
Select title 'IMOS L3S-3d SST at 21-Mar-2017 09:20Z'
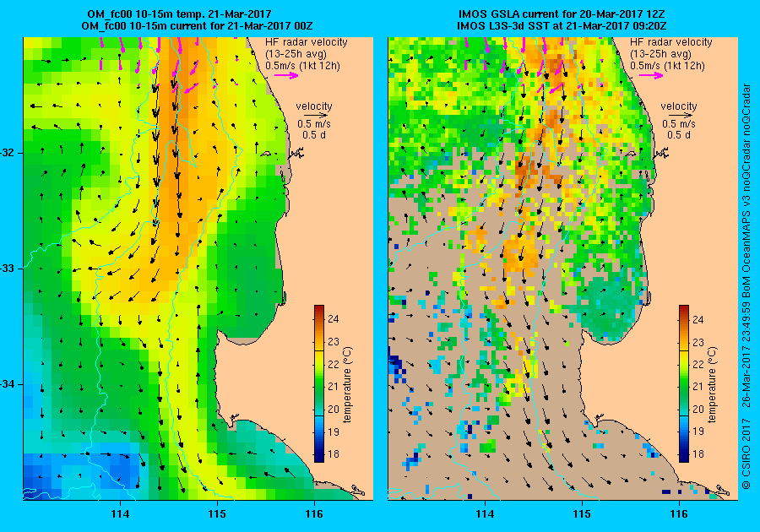(x=562, y=25)
